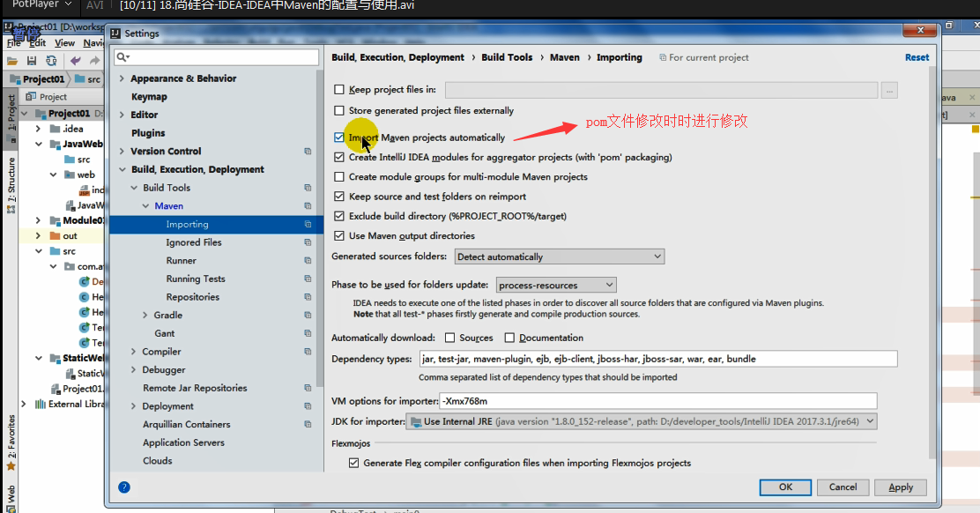This screenshot has height=513, width=980.
Task: Expand the Compiler settings node
Action: coord(133,351)
